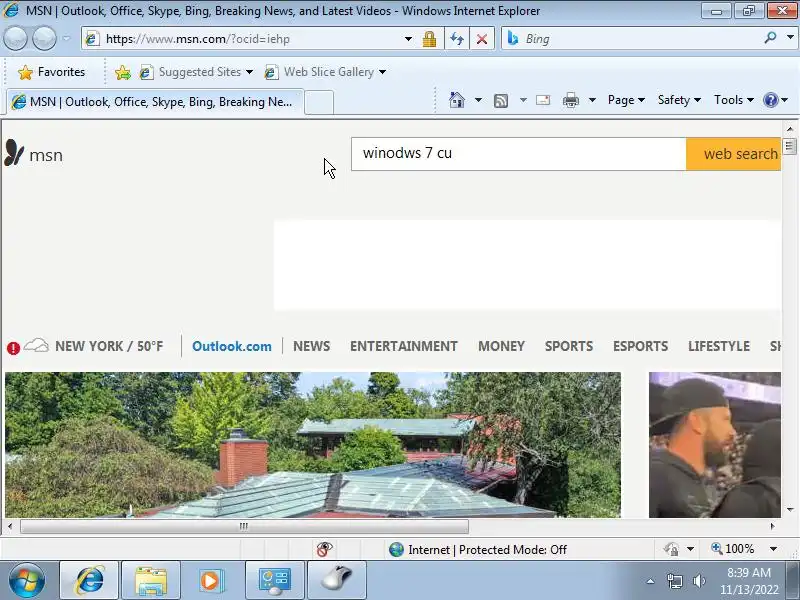
Task: Open the recent pages dropdown arrow
Action: [66, 38]
